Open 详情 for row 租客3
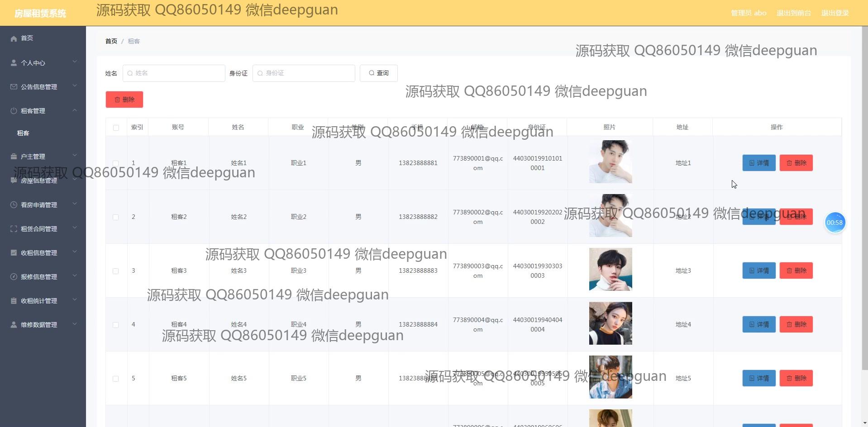Image resolution: width=868 pixels, height=427 pixels. pos(759,270)
